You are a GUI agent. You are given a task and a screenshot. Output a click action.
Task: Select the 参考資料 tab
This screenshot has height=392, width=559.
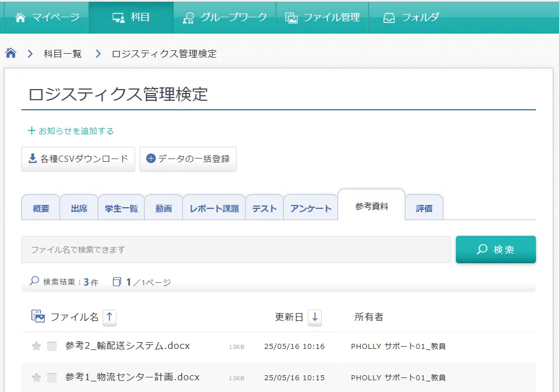click(372, 206)
